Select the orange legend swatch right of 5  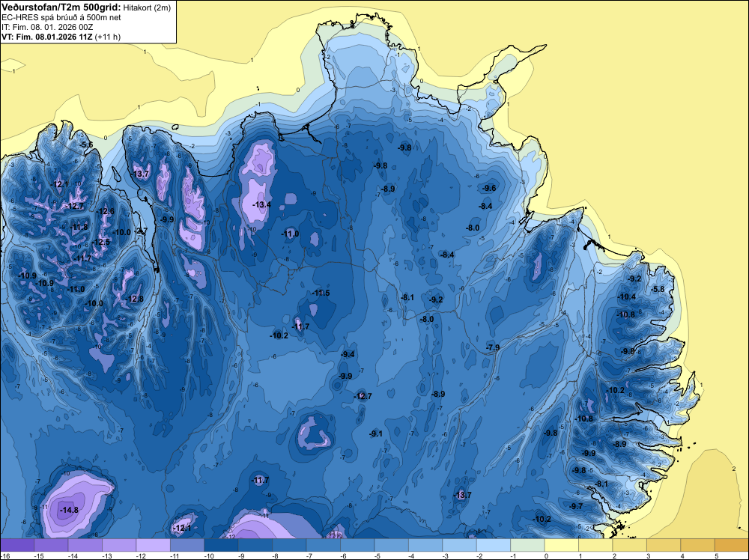point(732,545)
